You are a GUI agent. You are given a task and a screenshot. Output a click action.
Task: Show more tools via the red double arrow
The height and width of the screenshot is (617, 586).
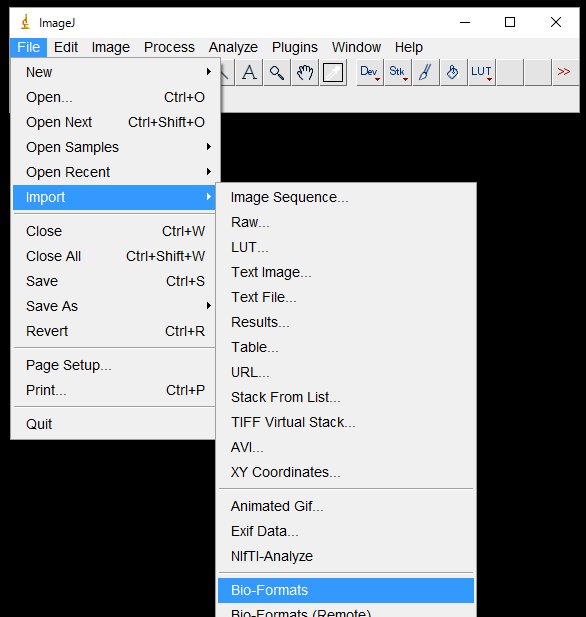566,72
